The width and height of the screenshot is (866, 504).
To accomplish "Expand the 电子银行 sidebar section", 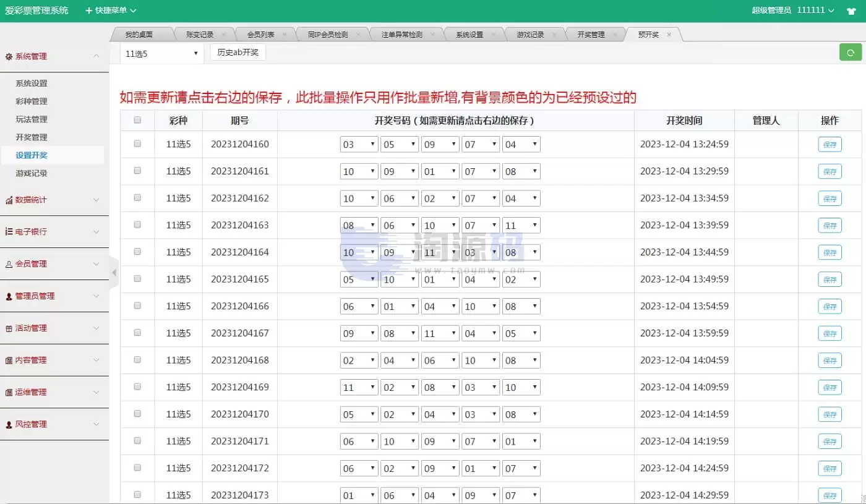I will [54, 232].
